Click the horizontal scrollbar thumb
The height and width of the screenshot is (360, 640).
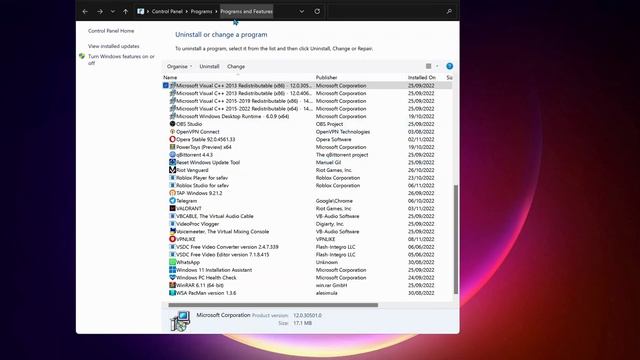(273, 305)
